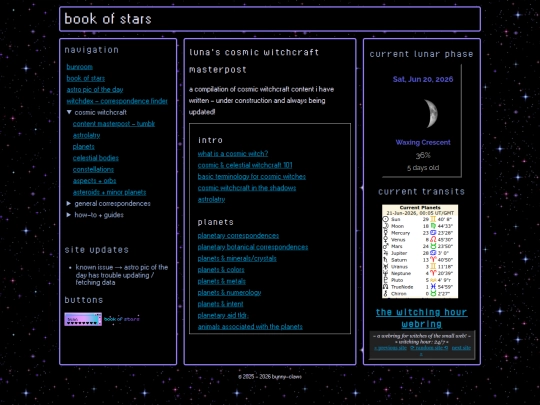Open the bunroom link
The width and height of the screenshot is (540, 405).
pyautogui.click(x=80, y=67)
